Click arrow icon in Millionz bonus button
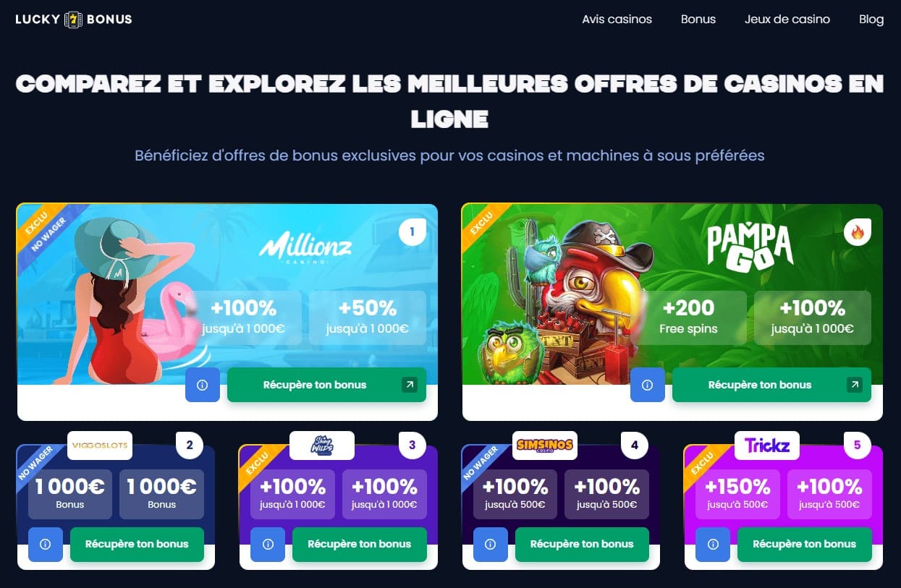Viewport: 901px width, 588px height. pos(410,385)
